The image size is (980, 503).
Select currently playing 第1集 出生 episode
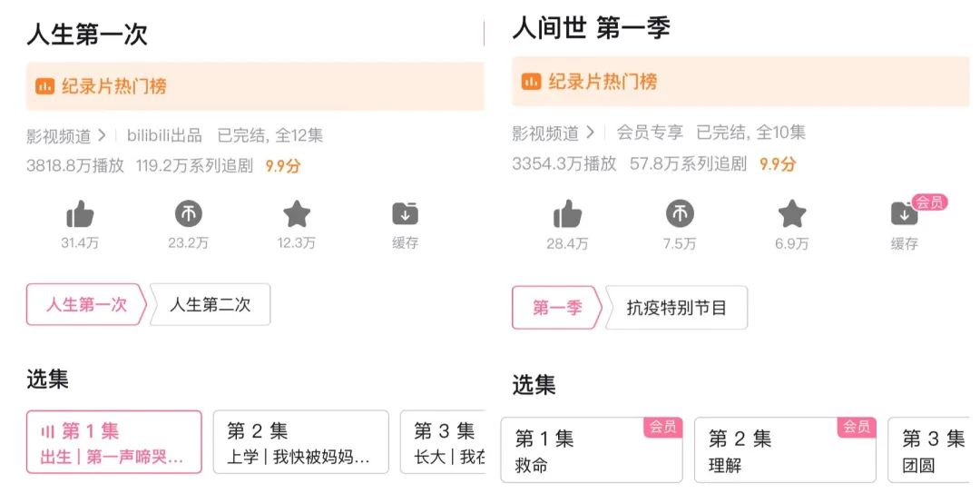(114, 442)
